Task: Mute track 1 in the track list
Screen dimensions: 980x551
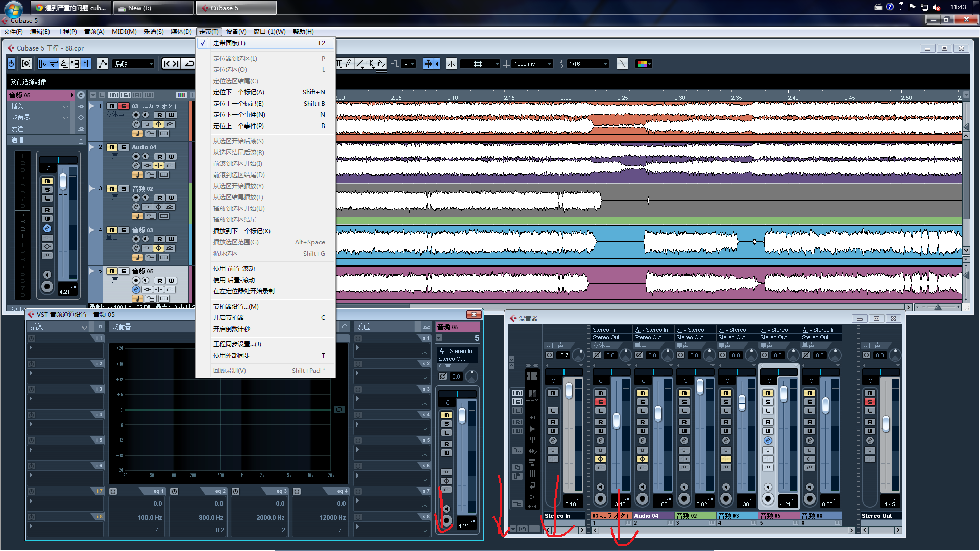Action: 112,106
